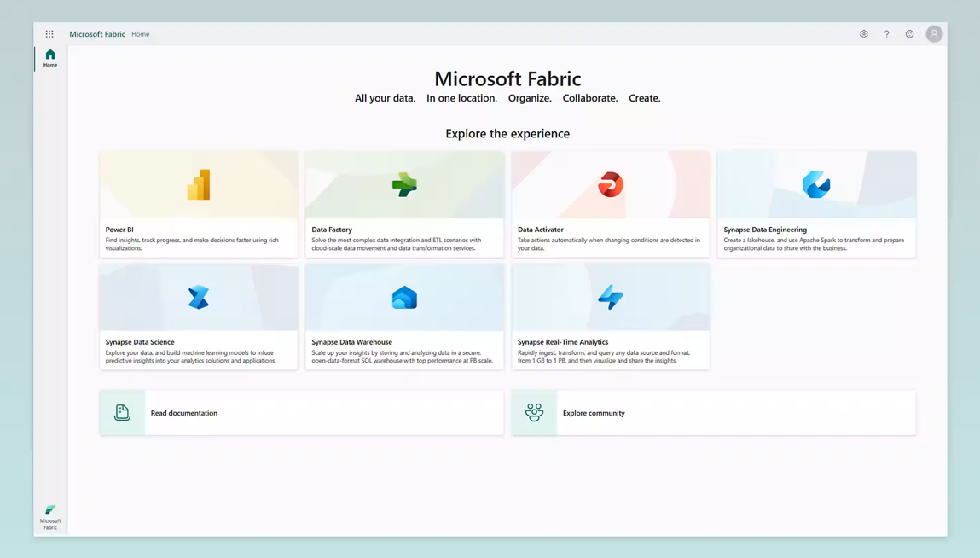Click the 'Explore the experience' heading
Image resolution: width=980 pixels, height=558 pixels.
click(x=507, y=133)
